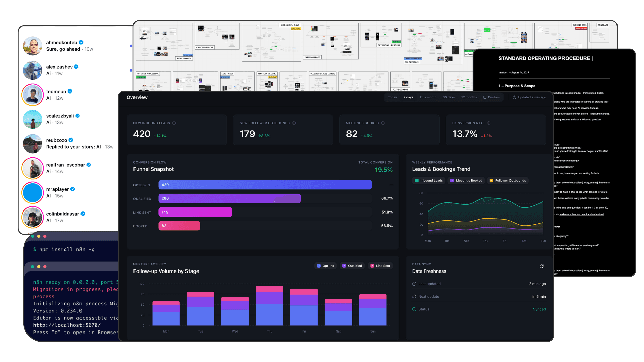Disable the Opt-ins series checkbox
The image size is (644, 362).
pos(319,266)
